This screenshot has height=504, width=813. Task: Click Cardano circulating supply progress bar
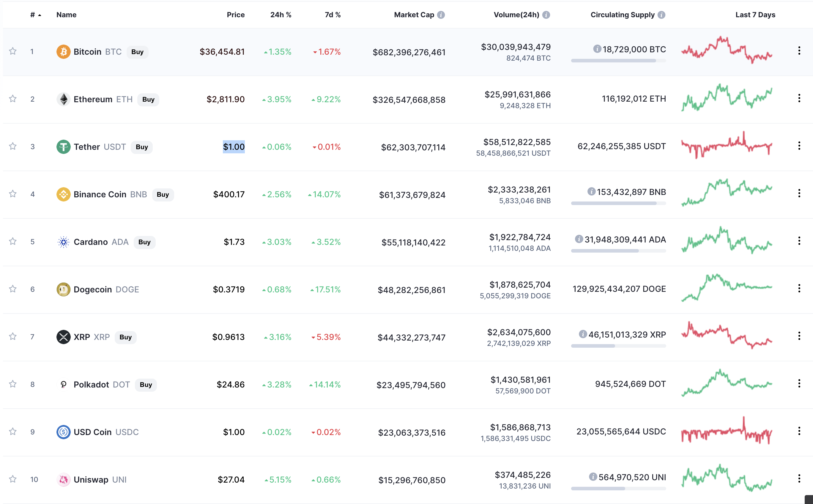point(618,251)
